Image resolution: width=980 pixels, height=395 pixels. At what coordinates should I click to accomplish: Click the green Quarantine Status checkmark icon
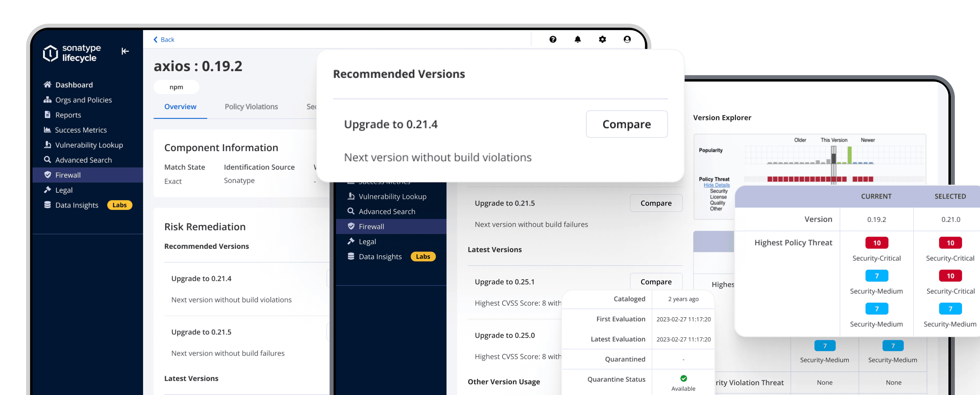684,378
